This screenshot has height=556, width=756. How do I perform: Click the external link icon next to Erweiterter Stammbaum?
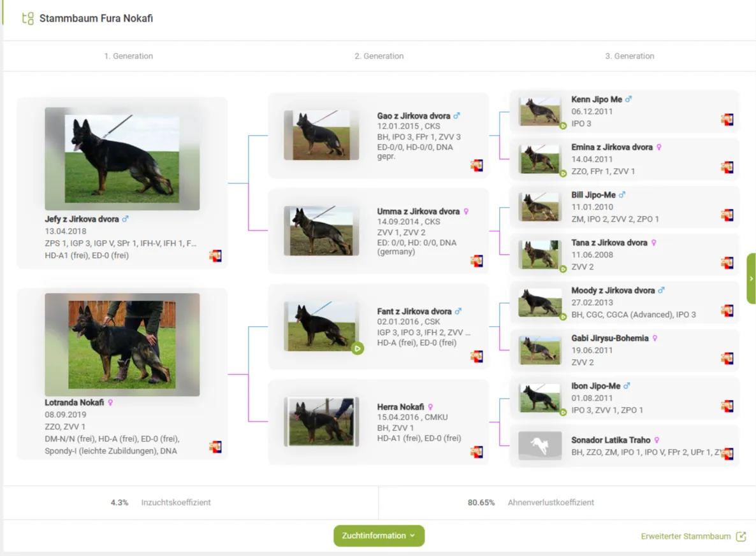741,536
